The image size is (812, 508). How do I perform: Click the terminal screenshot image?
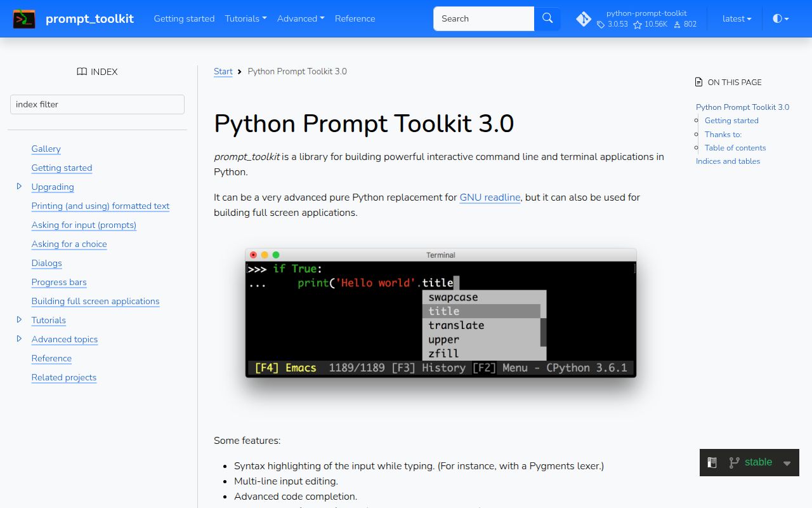441,313
